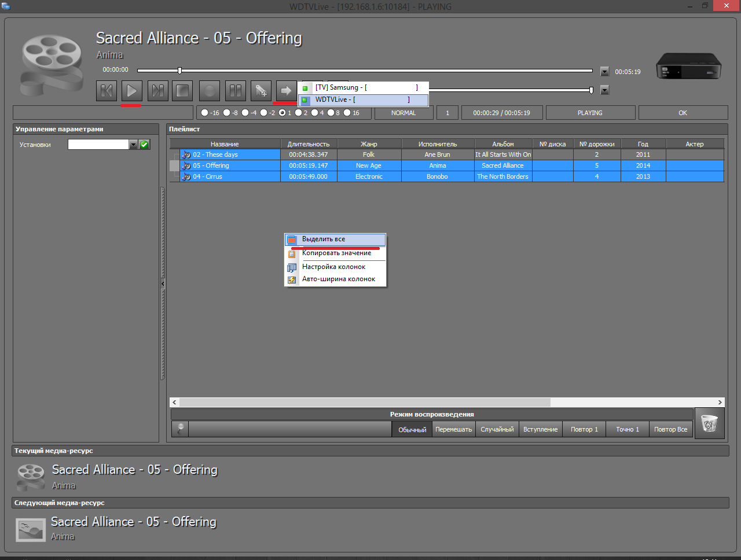
Task: Open dropdown arrow beside the volume slider
Action: [604, 90]
